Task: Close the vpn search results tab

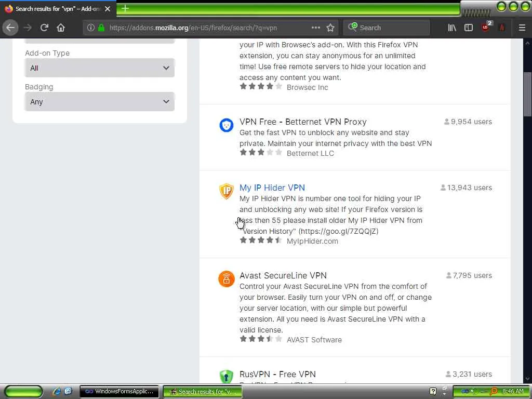Action: tap(108, 9)
